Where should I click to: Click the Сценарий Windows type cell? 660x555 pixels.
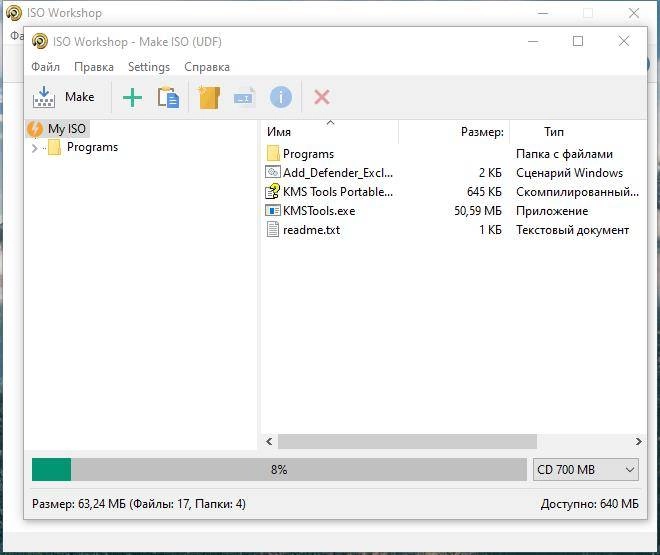click(569, 173)
